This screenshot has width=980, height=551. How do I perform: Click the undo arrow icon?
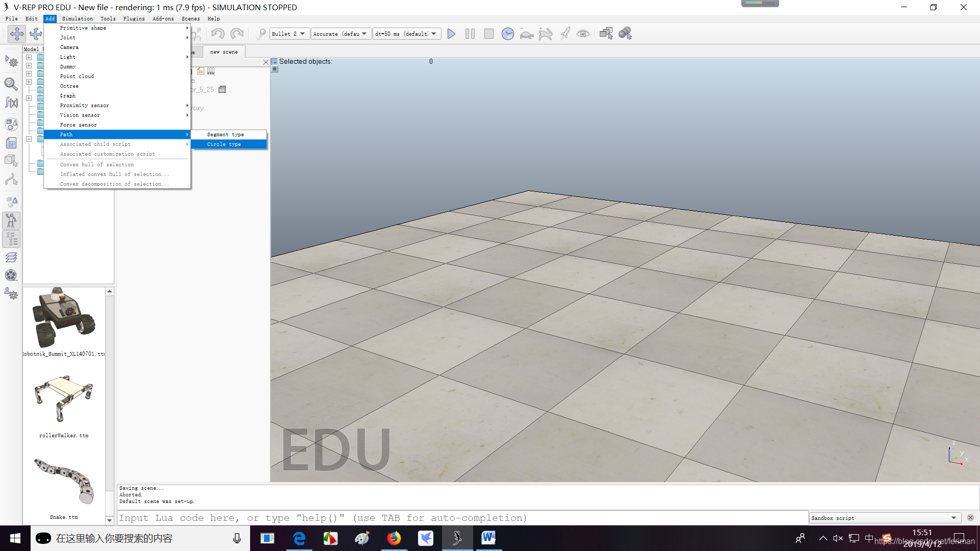point(218,34)
